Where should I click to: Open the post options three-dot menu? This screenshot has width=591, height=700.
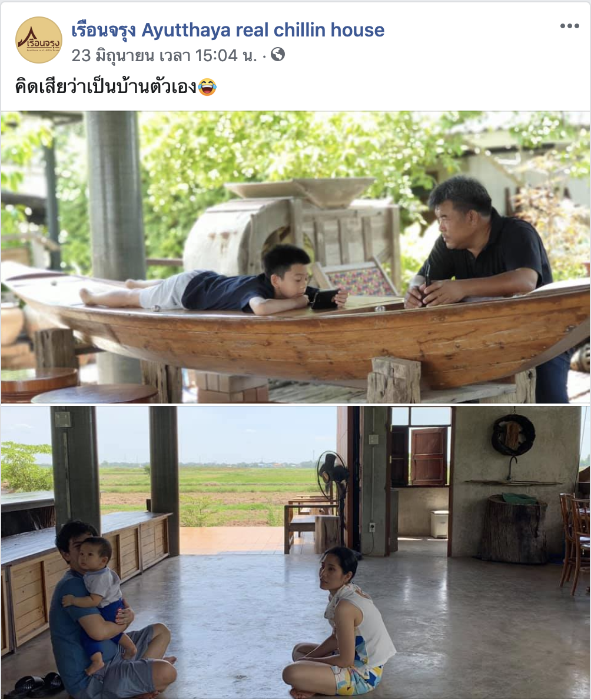(570, 26)
